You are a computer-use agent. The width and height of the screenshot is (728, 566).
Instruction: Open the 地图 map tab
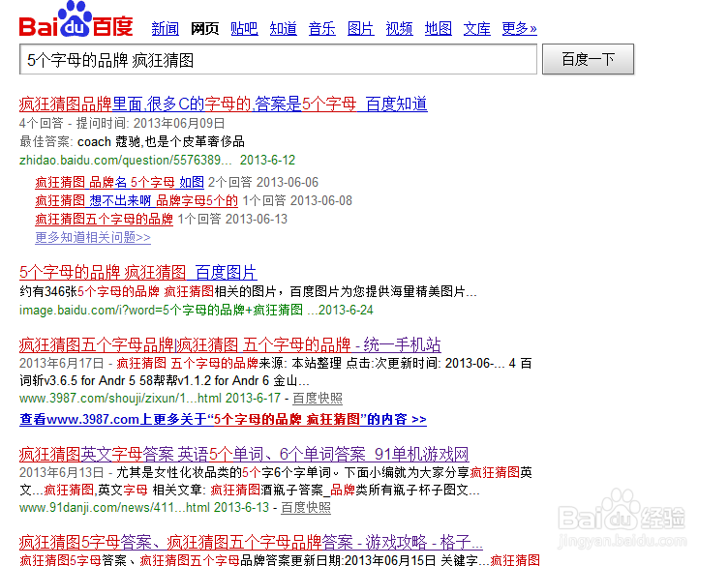point(439,29)
